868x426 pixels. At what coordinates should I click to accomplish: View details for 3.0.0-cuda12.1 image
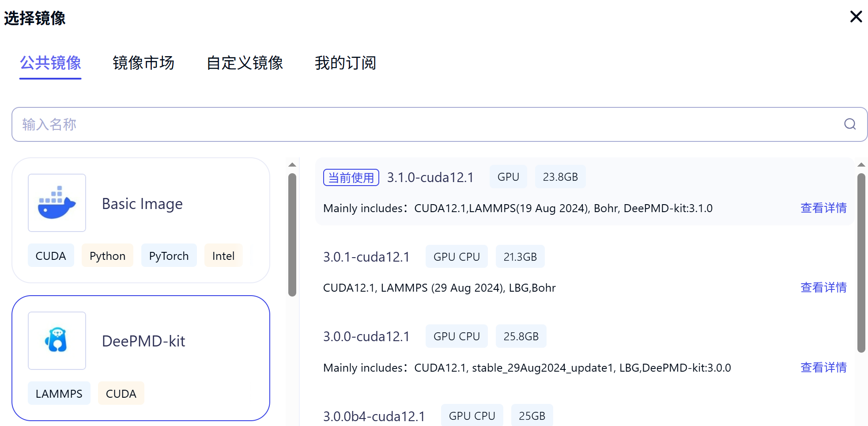point(823,367)
